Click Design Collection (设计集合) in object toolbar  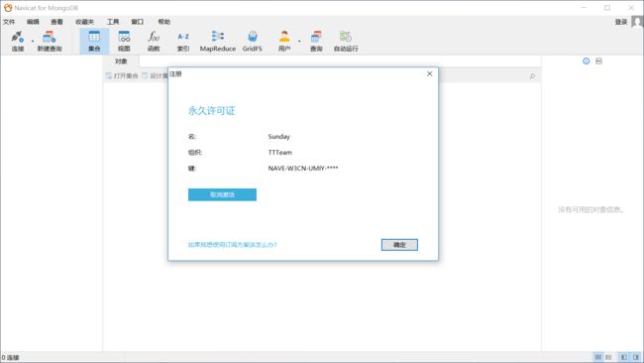(156, 76)
